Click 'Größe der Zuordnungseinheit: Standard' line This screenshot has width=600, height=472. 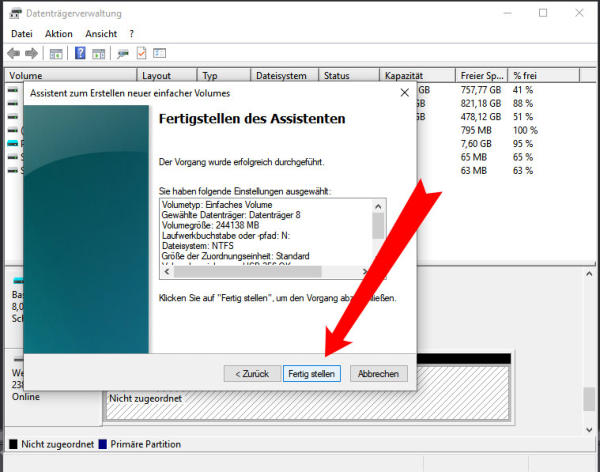click(235, 256)
